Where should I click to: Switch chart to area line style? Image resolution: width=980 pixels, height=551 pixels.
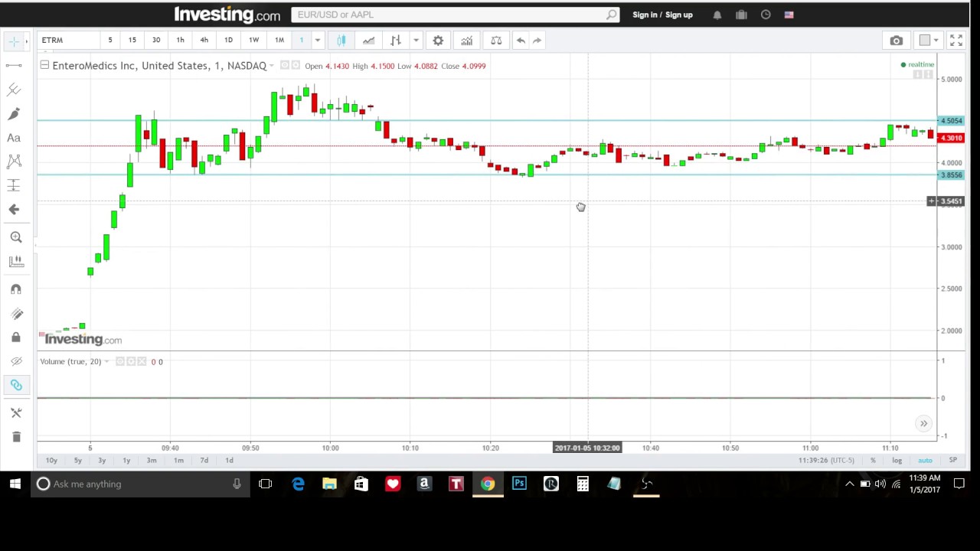[368, 40]
